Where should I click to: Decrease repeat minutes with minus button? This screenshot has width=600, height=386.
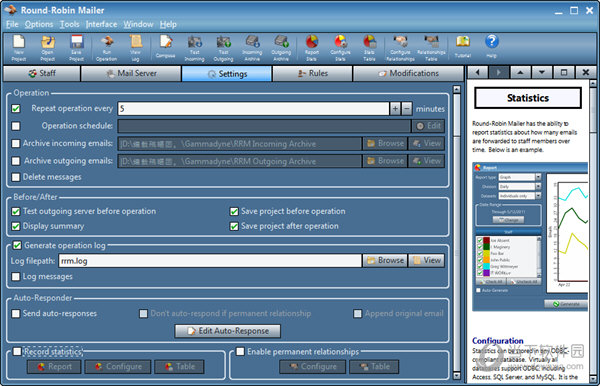click(407, 109)
